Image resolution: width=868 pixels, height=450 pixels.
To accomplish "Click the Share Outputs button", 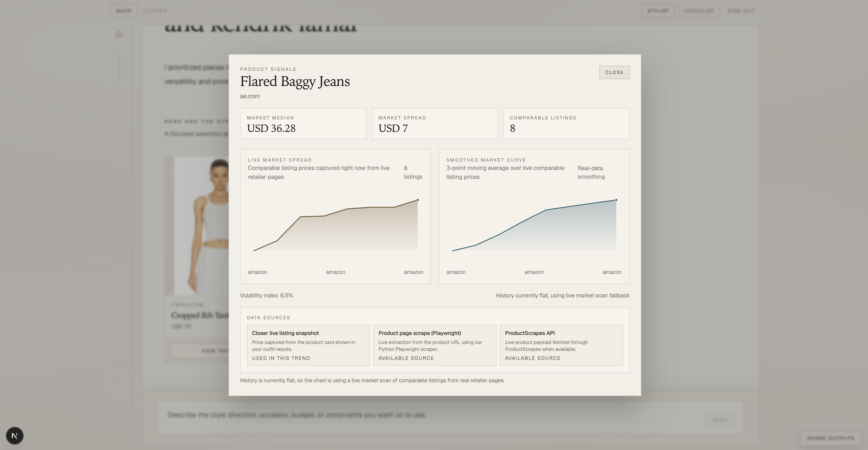I will [x=830, y=438].
